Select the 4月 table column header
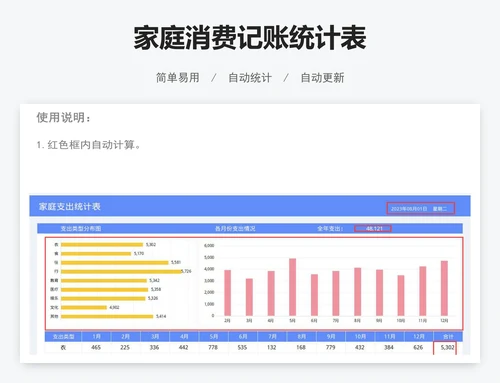Viewport: 500px width, 383px height. pyautogui.click(x=184, y=337)
